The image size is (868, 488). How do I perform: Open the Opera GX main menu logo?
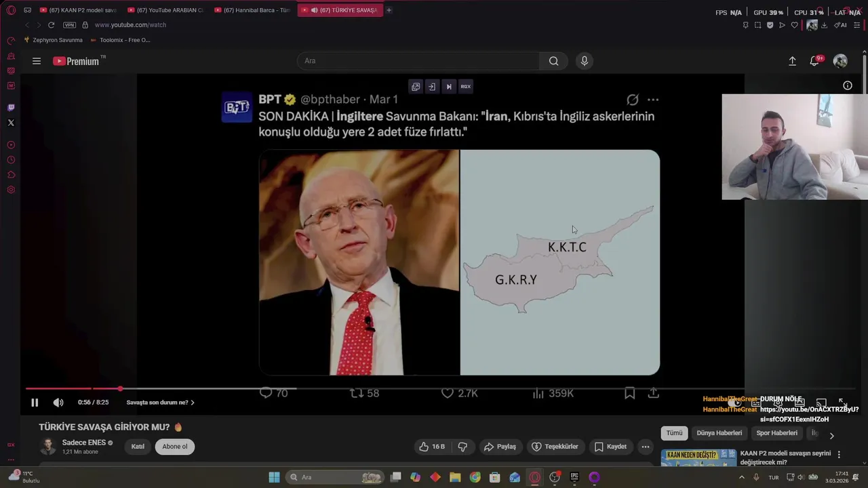[11, 10]
